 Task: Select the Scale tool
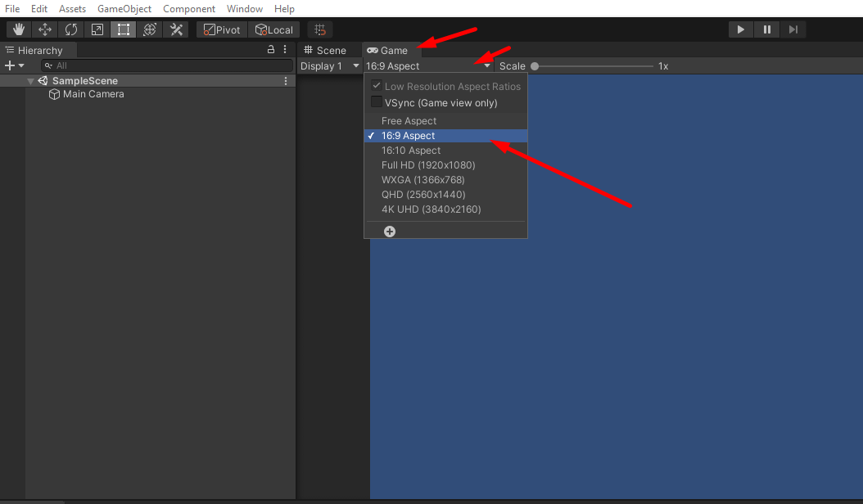coord(97,29)
